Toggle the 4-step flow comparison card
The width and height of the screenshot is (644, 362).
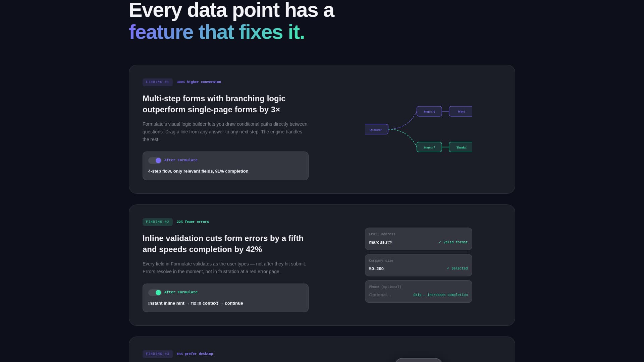tap(225, 166)
